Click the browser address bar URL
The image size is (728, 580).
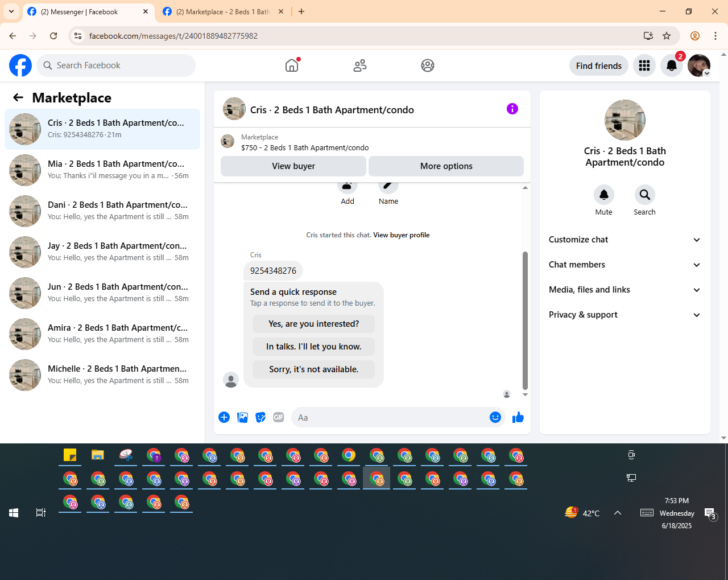173,36
